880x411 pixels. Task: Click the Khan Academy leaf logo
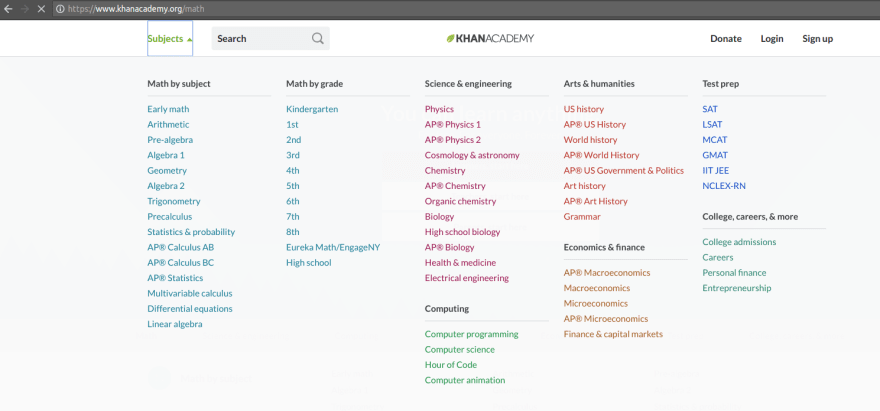451,38
